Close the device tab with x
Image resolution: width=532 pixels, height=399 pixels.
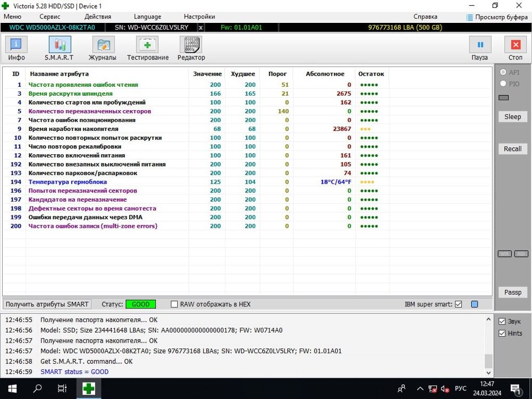(x=201, y=28)
